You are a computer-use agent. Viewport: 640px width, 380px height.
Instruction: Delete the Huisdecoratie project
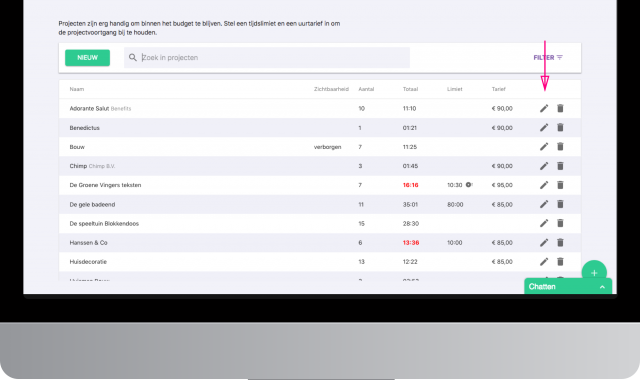[560, 262]
